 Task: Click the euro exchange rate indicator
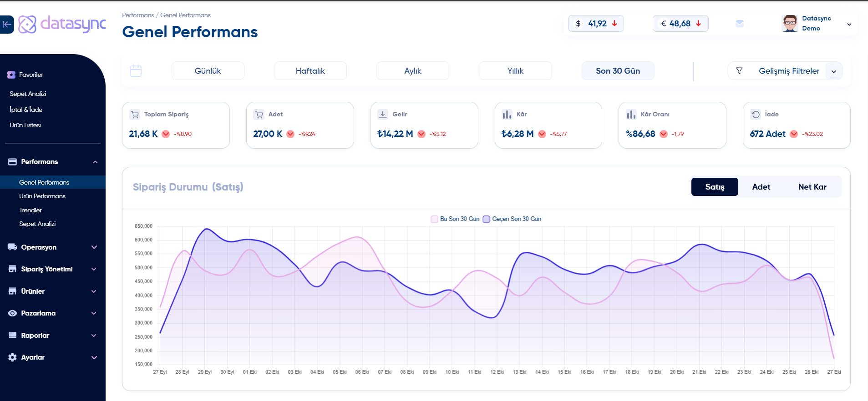coord(680,24)
